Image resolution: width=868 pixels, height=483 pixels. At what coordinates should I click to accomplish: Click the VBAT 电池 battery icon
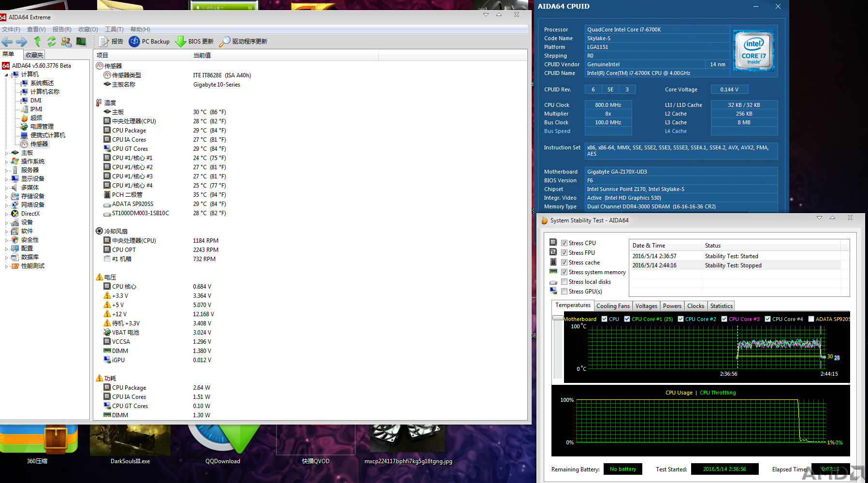pos(107,332)
